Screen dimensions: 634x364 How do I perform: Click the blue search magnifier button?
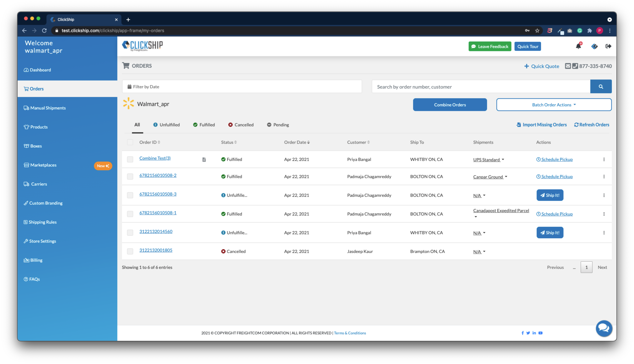pyautogui.click(x=601, y=87)
